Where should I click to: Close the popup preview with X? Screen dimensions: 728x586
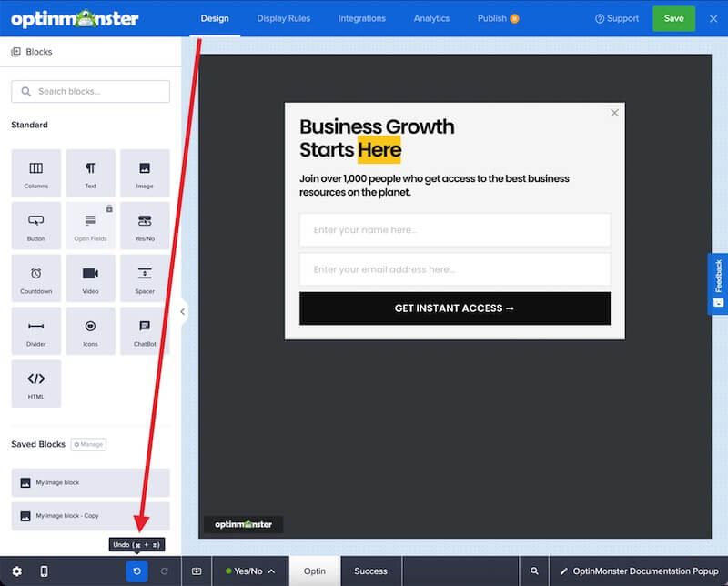[x=615, y=113]
